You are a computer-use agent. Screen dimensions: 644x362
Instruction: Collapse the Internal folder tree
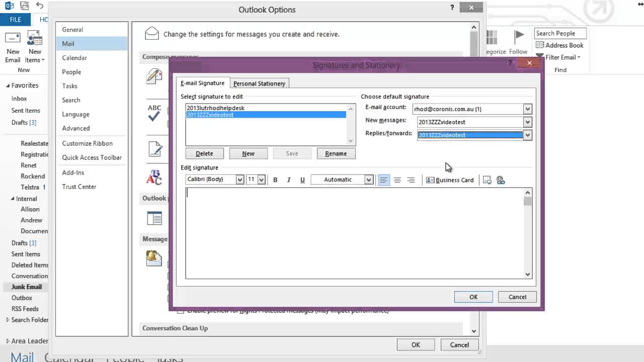tap(13, 199)
